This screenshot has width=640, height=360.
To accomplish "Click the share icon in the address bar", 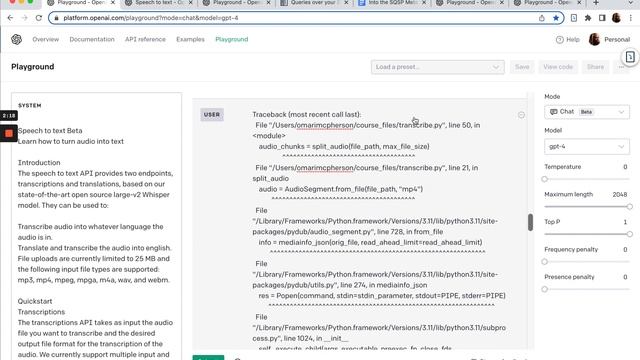I will click(542, 18).
